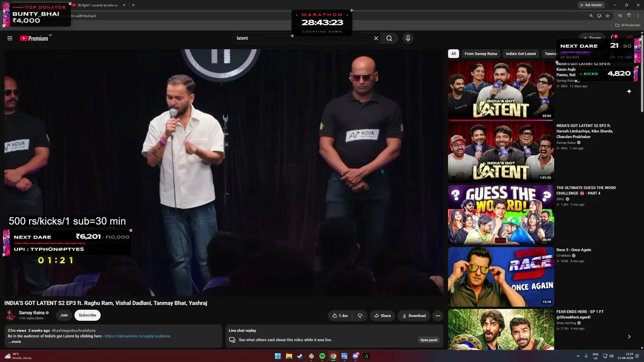Go to YouTube Premium home logo
The image size is (644, 362).
pos(34,38)
